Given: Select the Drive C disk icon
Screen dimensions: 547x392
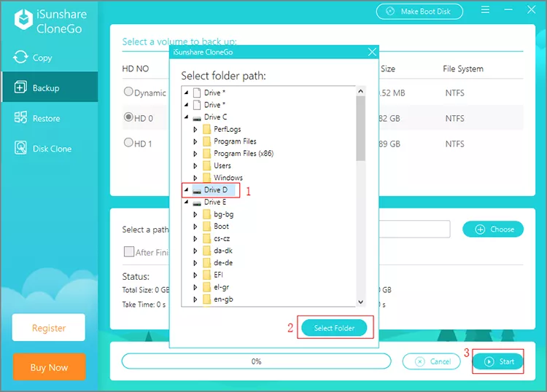Looking at the screenshot, I should (197, 118).
